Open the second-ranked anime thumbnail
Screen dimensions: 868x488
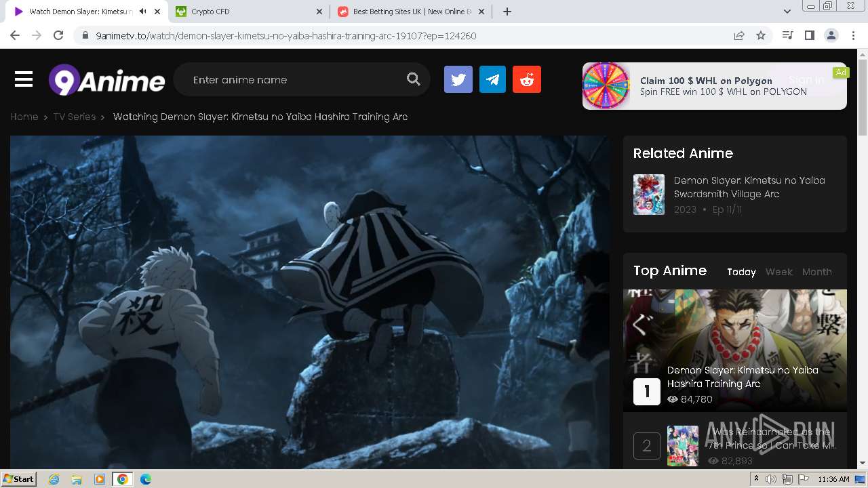[683, 445]
